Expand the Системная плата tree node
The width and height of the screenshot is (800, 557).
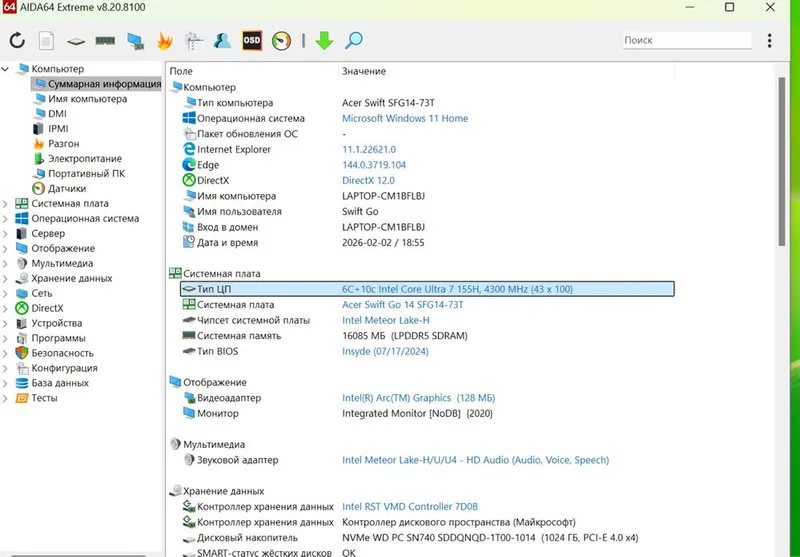5,204
